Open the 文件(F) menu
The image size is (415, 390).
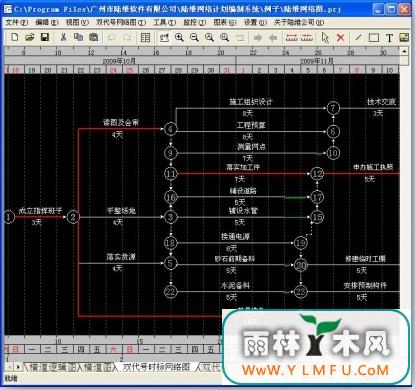tap(16, 22)
